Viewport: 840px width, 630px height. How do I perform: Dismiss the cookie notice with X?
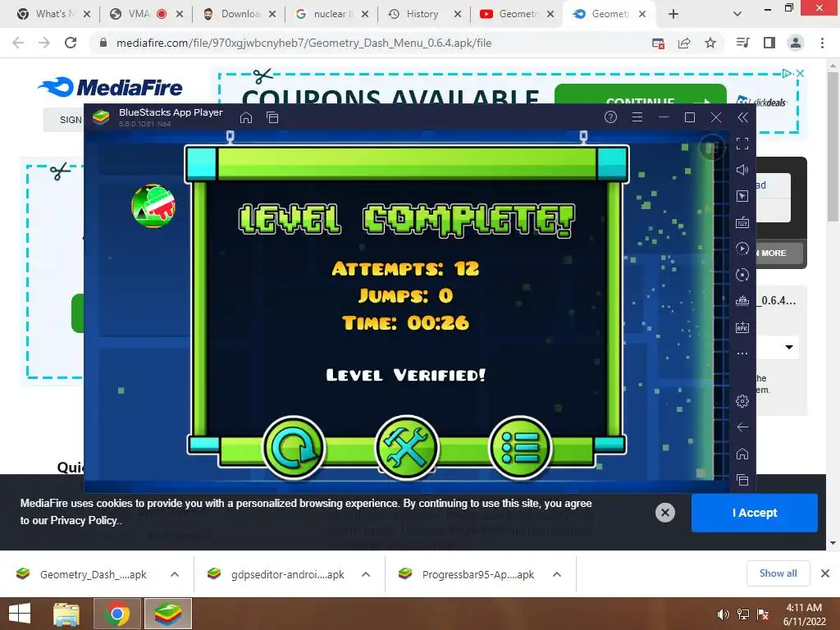(x=664, y=513)
